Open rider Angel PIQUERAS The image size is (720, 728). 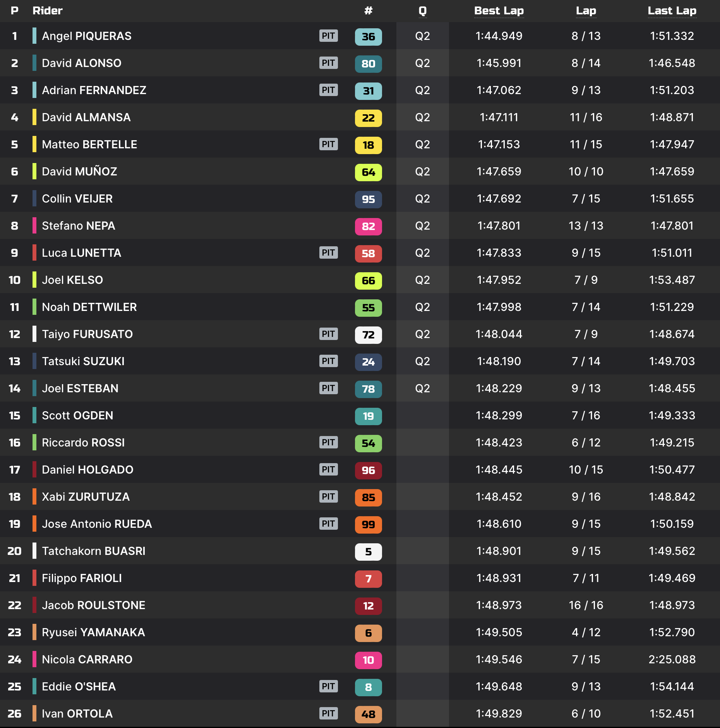click(x=87, y=36)
